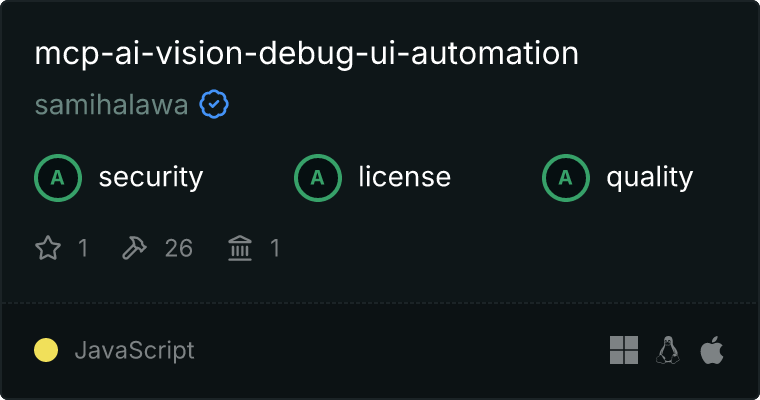Click the license grade A badge
Image resolution: width=760 pixels, height=400 pixels.
point(317,178)
